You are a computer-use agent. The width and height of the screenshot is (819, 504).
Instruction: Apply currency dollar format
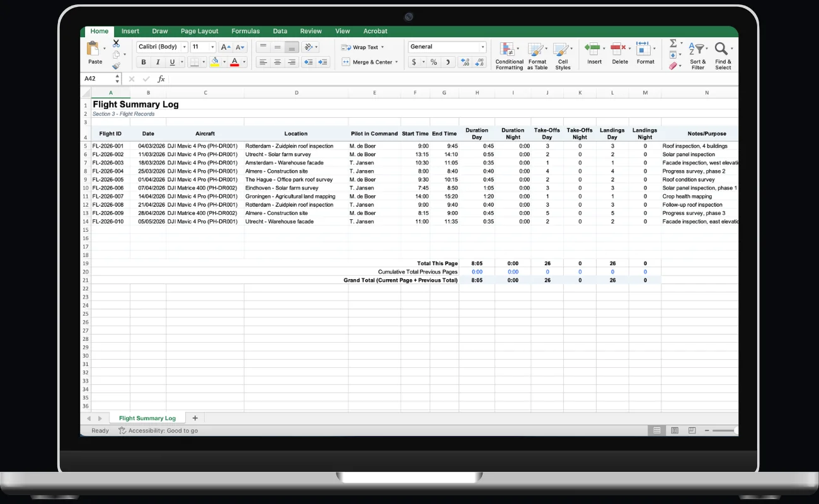414,62
